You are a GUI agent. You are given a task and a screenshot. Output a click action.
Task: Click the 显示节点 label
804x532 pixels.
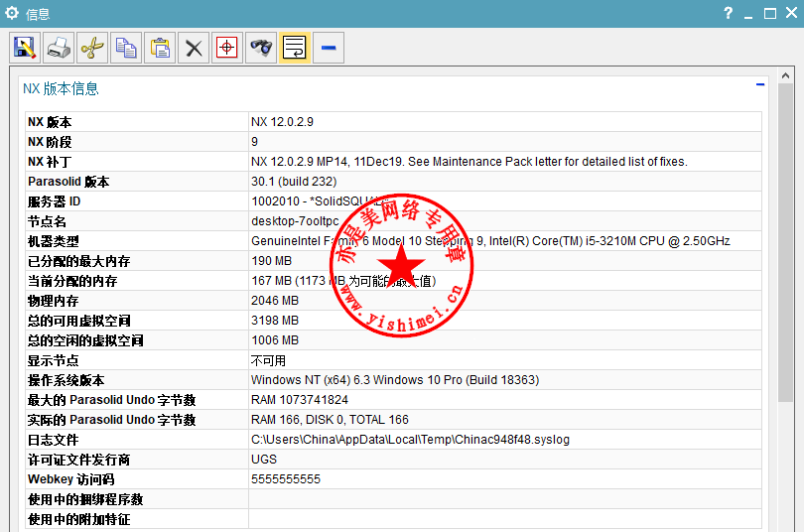[x=54, y=361]
